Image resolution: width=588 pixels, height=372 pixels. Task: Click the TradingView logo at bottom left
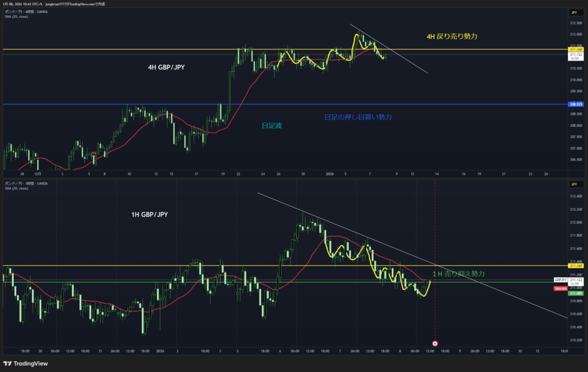coord(25,363)
